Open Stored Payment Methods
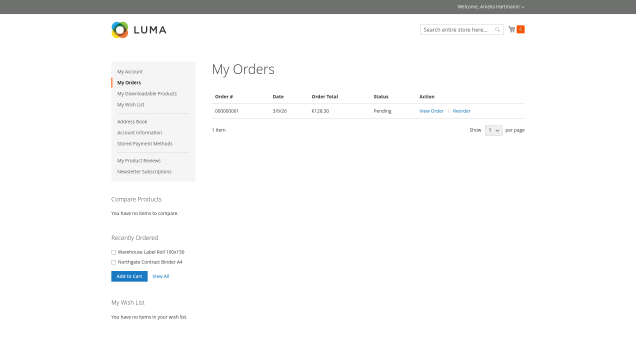The height and width of the screenshot is (360, 640). coord(145,144)
